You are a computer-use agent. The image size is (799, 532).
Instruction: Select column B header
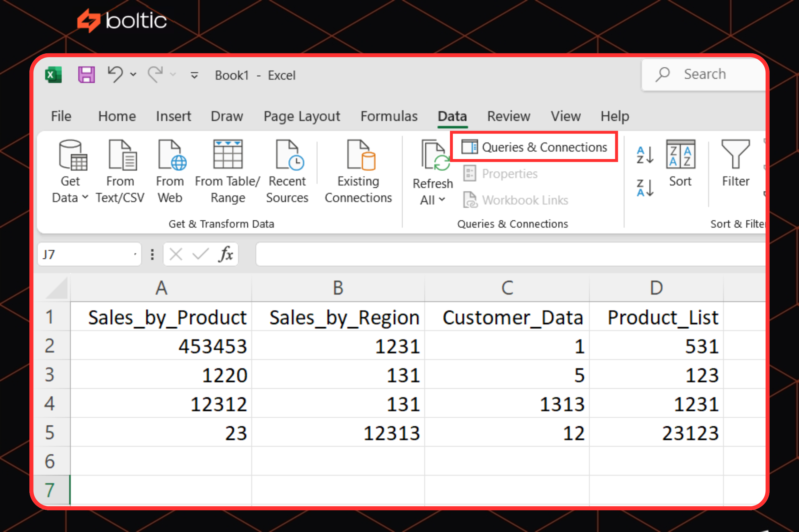[x=338, y=288]
